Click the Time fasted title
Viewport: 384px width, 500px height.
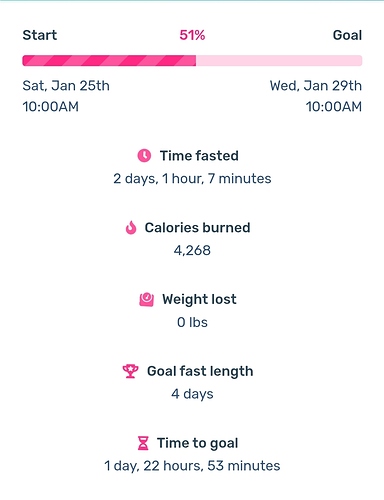click(x=199, y=156)
